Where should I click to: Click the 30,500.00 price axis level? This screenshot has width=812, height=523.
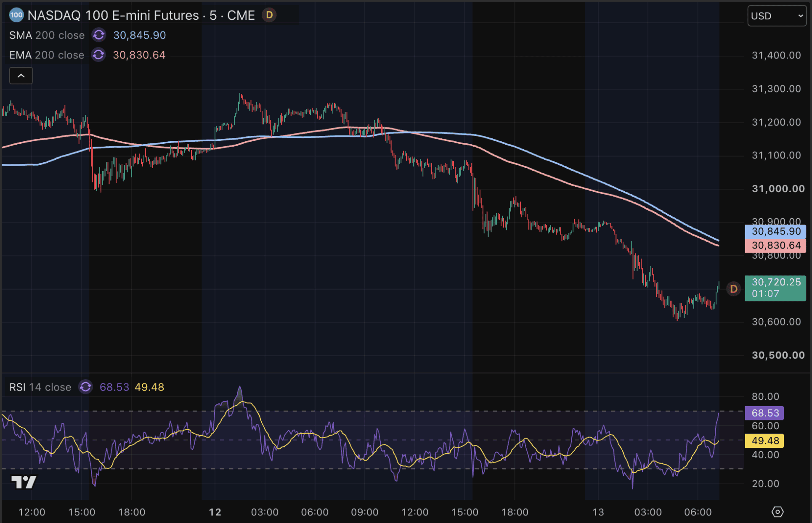pos(778,355)
